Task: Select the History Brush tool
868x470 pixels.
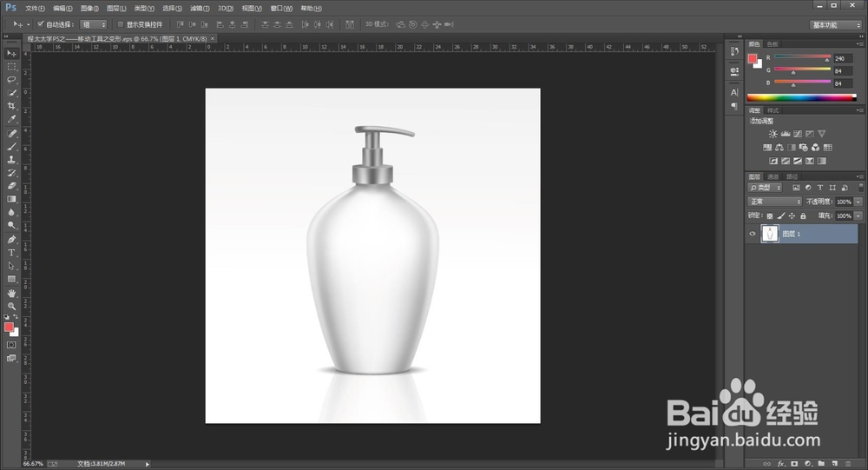Action: [x=11, y=173]
